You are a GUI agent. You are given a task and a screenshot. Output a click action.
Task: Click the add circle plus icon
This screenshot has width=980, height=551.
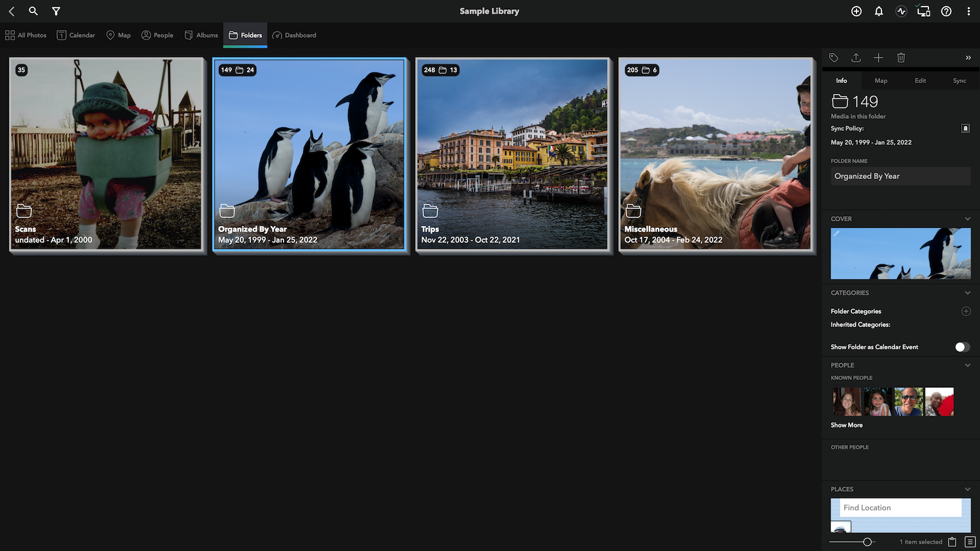point(857,11)
